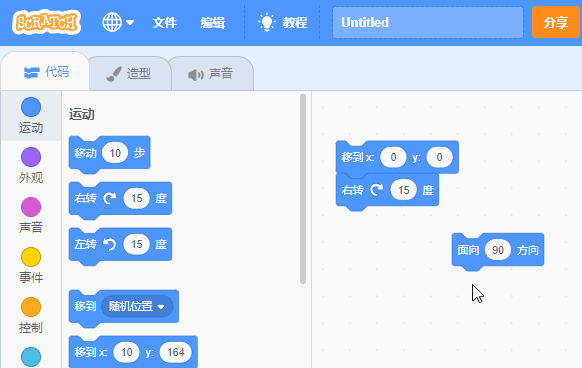Viewport: 582px width, 368px height.
Task: Click the 15 value in workspace 右转 block
Action: 403,190
